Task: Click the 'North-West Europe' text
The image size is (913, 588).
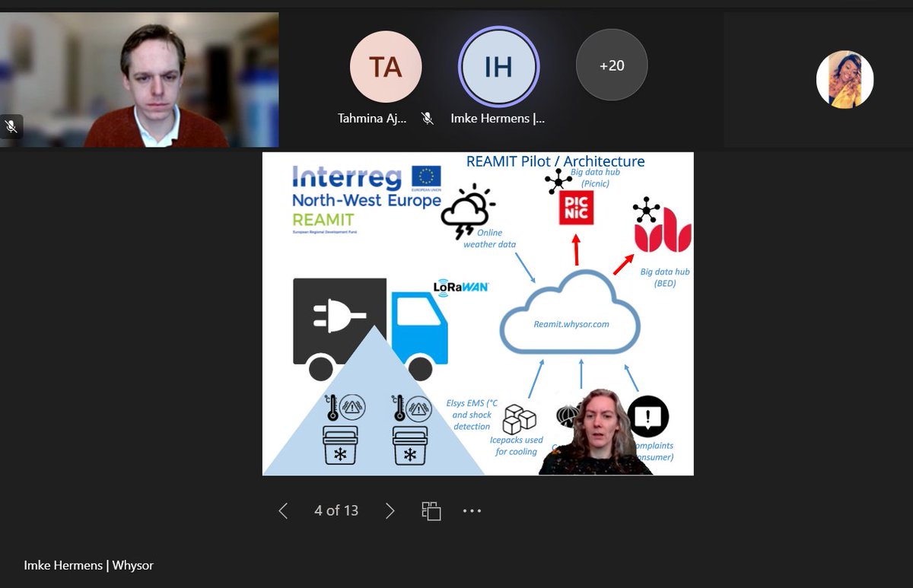Action: [x=367, y=201]
